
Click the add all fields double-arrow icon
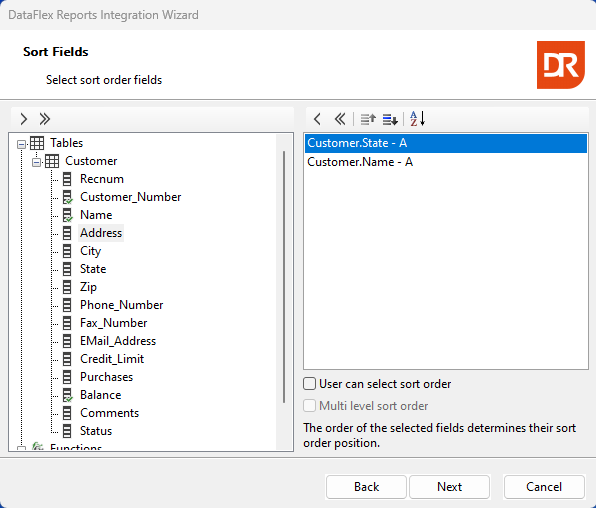(44, 119)
